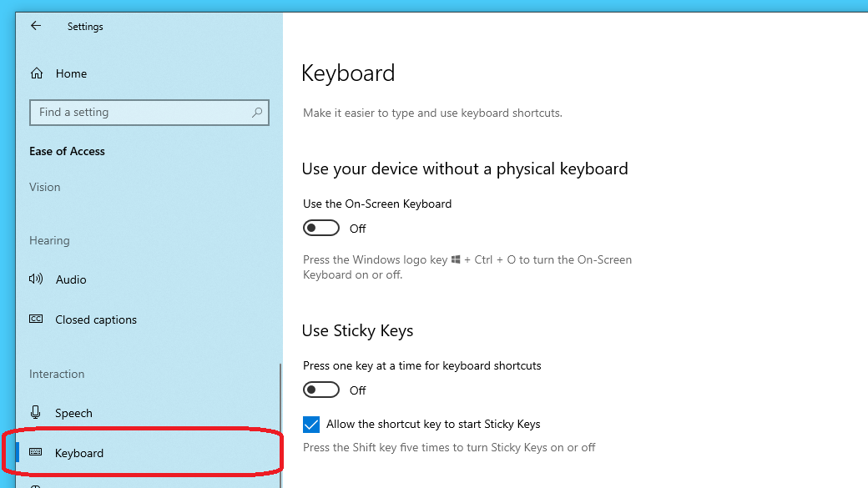
Task: Open Audio settings from the sidebar
Action: click(x=69, y=279)
